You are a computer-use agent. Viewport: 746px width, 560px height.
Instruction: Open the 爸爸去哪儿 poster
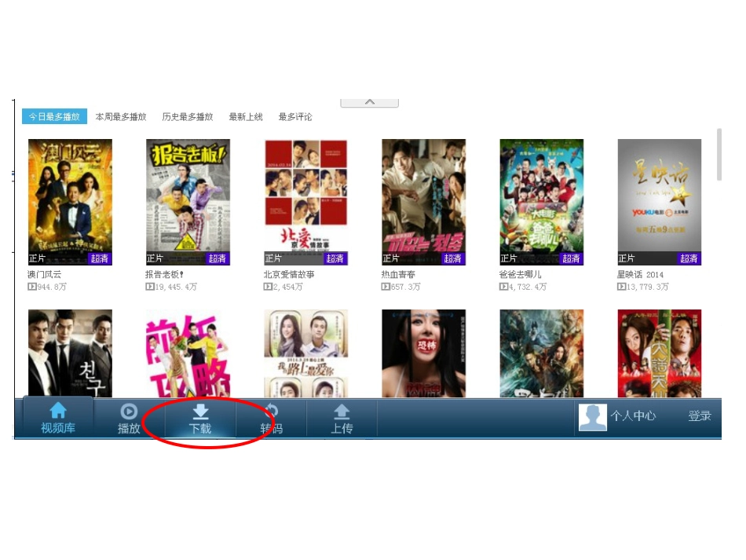pyautogui.click(x=541, y=202)
